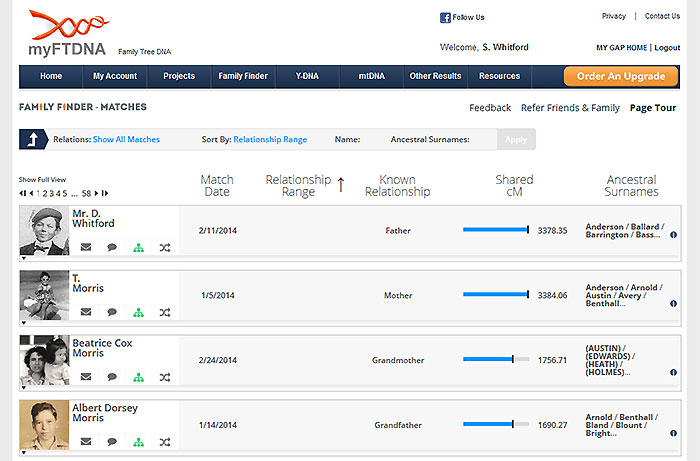
Task: Open the Y-DNA menu
Action: (x=307, y=76)
